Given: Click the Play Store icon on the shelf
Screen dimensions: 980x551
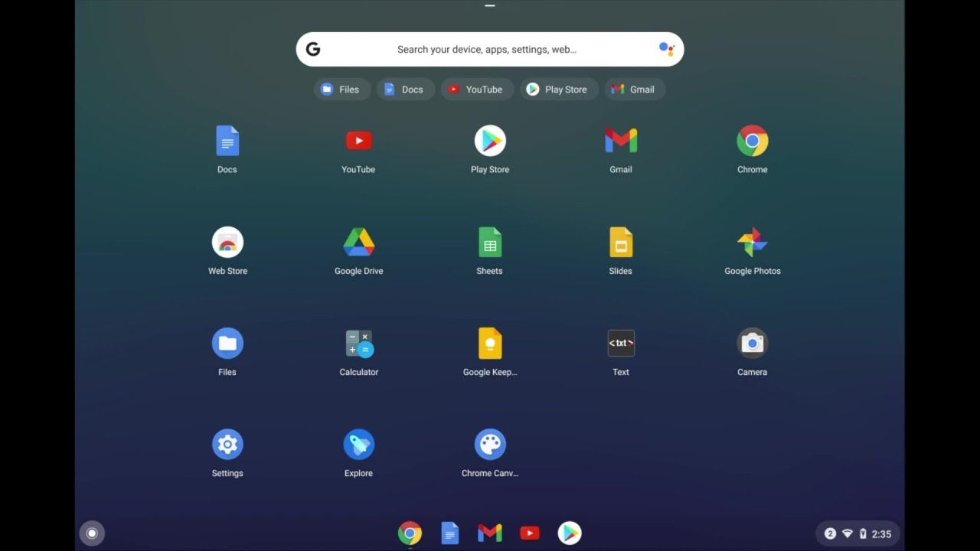Looking at the screenshot, I should [570, 533].
